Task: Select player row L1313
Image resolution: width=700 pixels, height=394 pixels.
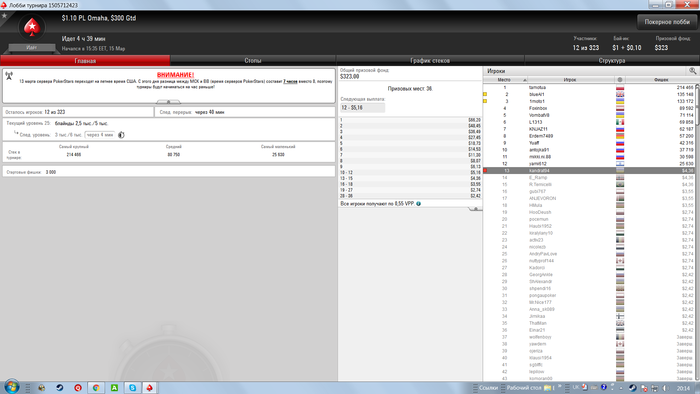Action: click(x=588, y=122)
